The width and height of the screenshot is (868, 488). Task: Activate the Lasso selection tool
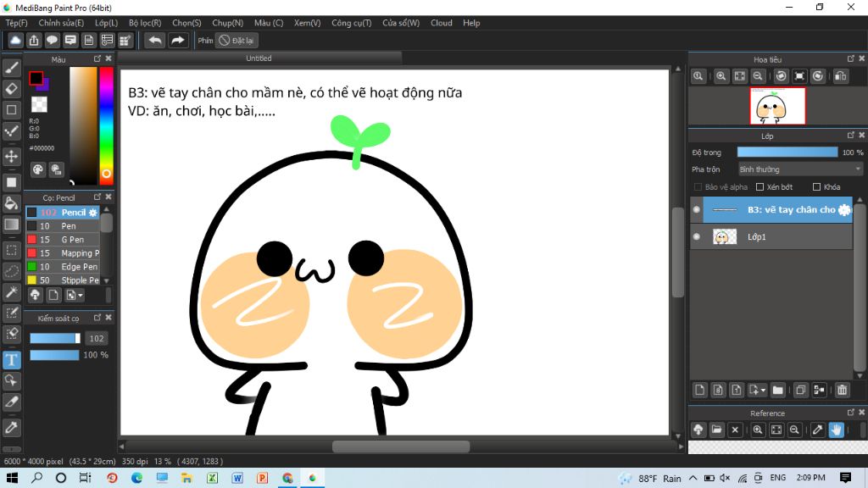click(x=12, y=271)
